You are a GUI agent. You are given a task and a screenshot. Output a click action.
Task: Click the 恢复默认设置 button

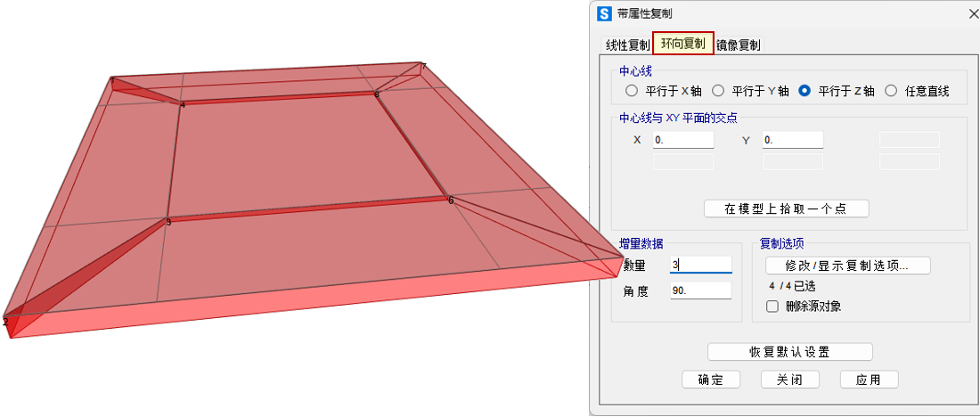click(789, 351)
